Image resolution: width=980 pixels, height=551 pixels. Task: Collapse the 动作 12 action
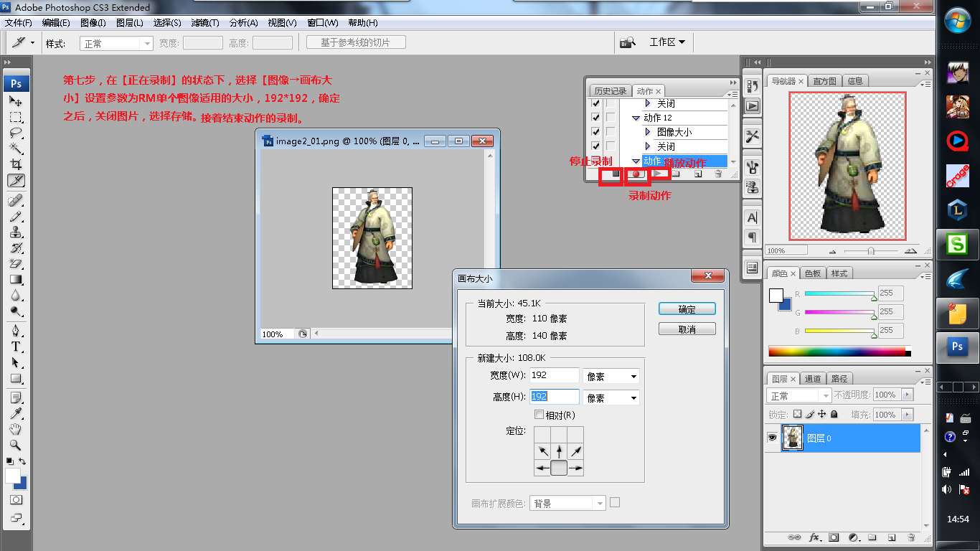[636, 118]
